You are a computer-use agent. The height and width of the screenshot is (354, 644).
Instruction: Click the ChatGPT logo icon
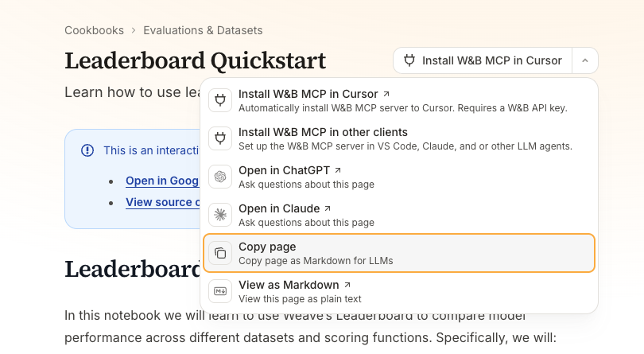[x=220, y=177]
